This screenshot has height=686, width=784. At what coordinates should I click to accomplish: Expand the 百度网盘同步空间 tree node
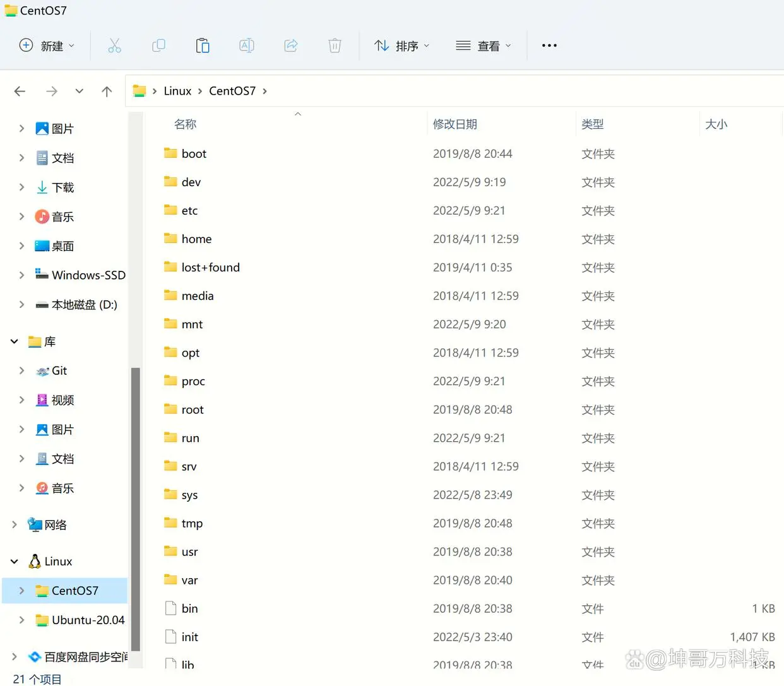(14, 657)
